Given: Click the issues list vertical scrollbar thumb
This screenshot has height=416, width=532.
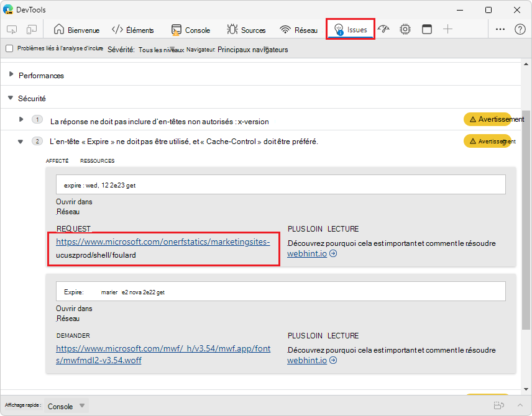Looking at the screenshot, I should pos(526,219).
